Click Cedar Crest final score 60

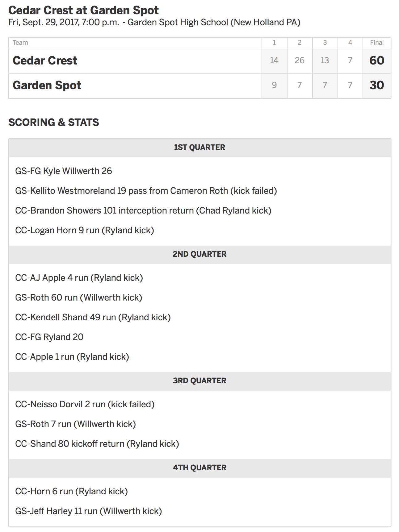click(377, 60)
